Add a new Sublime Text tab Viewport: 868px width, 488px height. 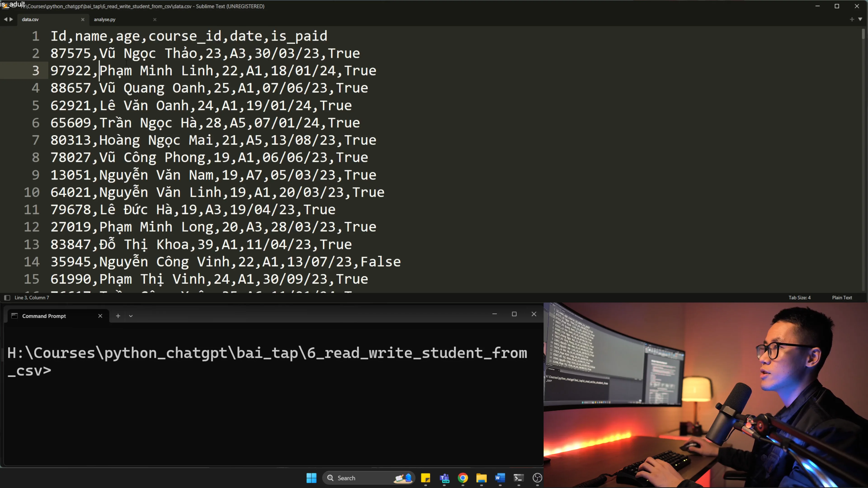click(852, 19)
